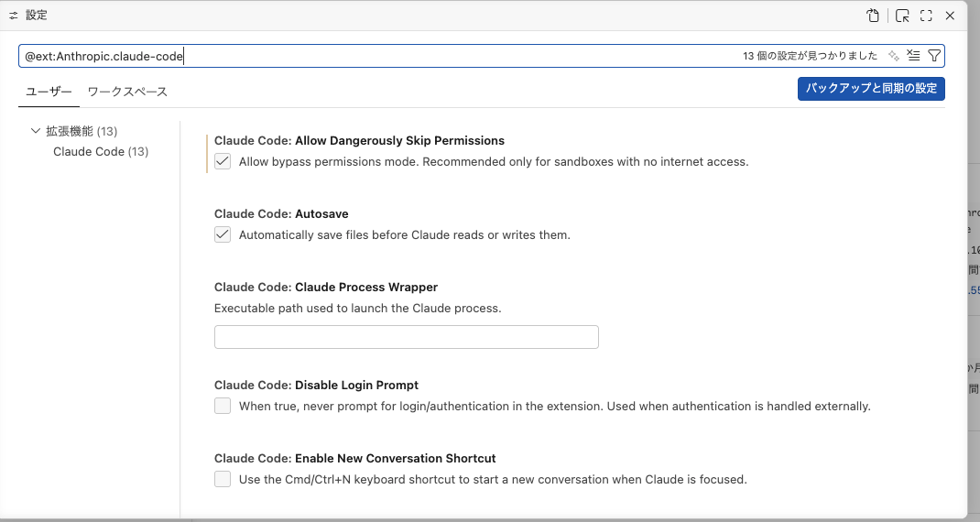Uncheck Allow Dangerously Skip Permissions
Viewport: 980px width, 522px height.
pos(223,162)
